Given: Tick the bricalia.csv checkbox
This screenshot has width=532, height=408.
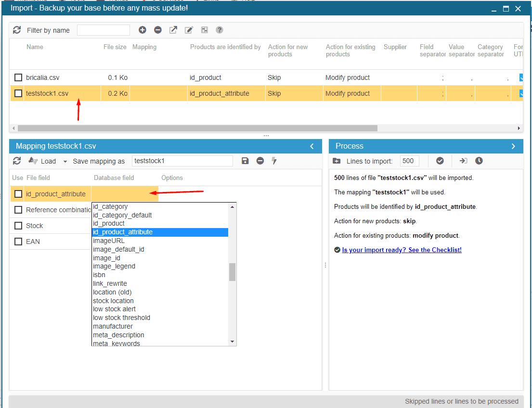Looking at the screenshot, I should (x=18, y=77).
